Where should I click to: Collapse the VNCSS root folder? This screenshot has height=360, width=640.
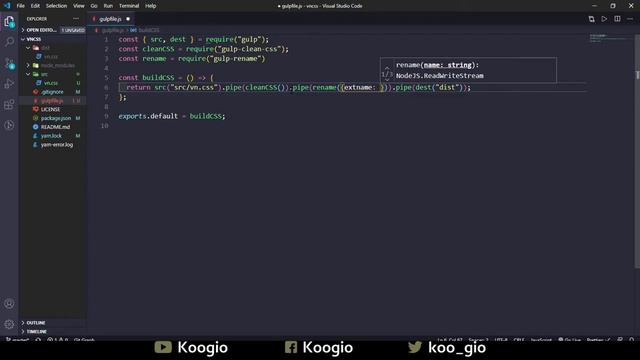coord(23,39)
